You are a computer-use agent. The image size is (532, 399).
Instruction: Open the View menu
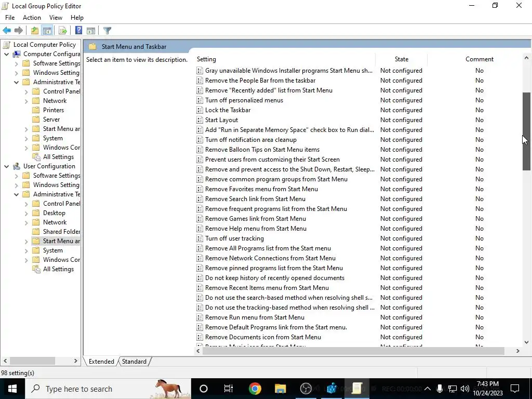click(x=56, y=18)
